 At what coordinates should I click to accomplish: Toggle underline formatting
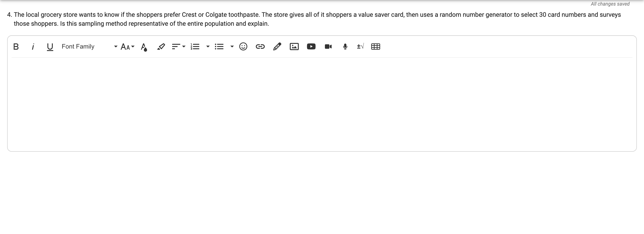(x=49, y=46)
